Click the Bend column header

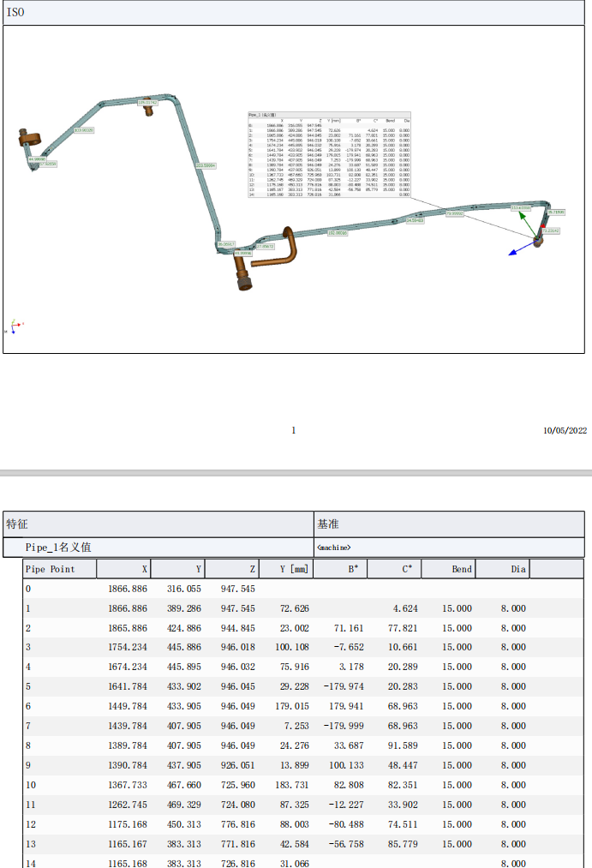(461, 569)
